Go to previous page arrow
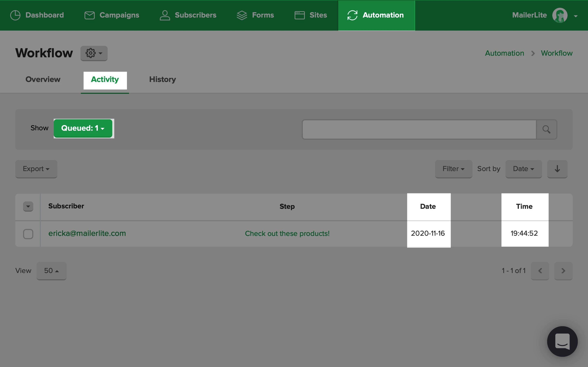This screenshot has width=588, height=367. [540, 271]
